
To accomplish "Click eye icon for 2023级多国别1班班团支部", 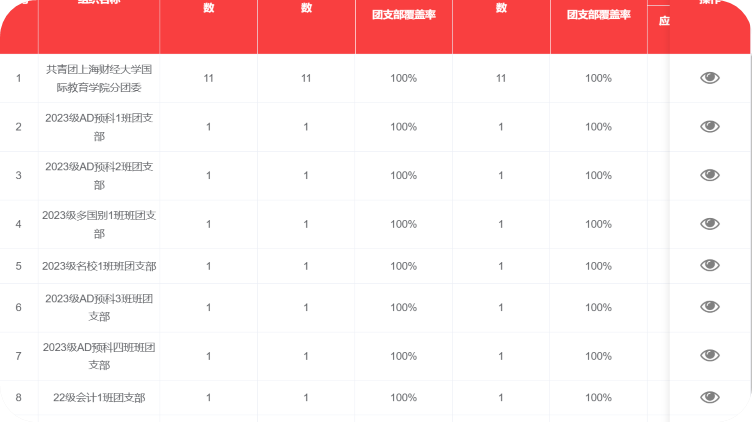I will tap(710, 224).
